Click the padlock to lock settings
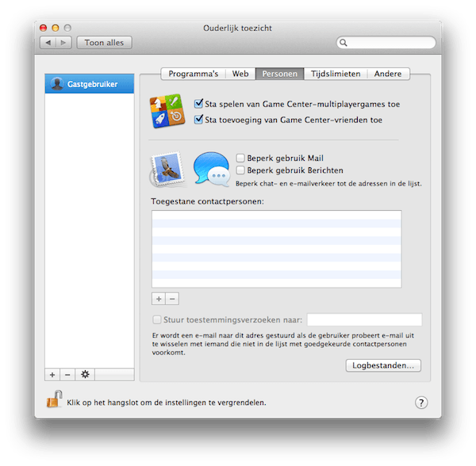This screenshot has width=476, height=466. pos(55,399)
